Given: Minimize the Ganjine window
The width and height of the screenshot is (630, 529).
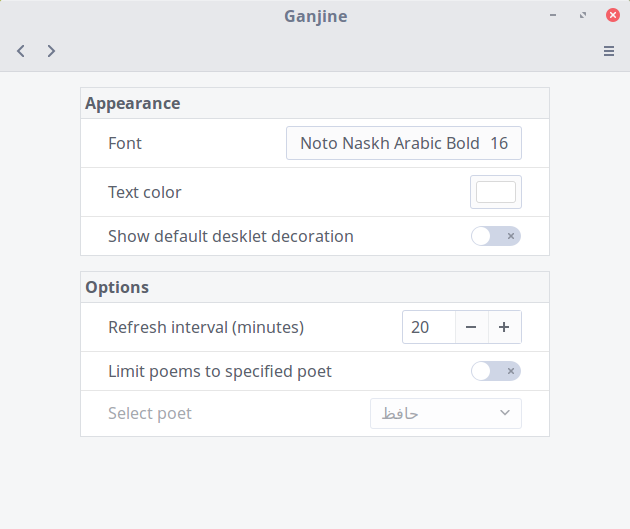Looking at the screenshot, I should [x=552, y=16].
